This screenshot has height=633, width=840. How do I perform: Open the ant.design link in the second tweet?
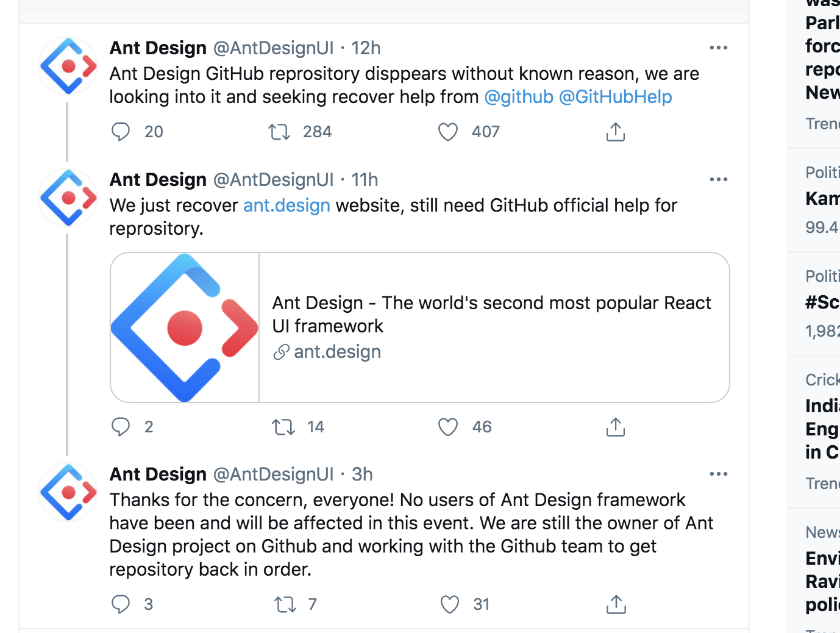tap(287, 205)
